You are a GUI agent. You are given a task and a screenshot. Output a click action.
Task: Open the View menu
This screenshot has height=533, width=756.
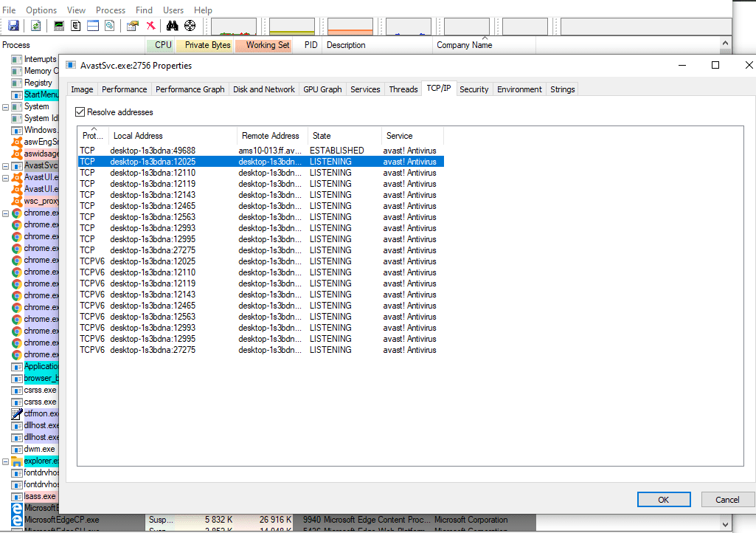76,10
